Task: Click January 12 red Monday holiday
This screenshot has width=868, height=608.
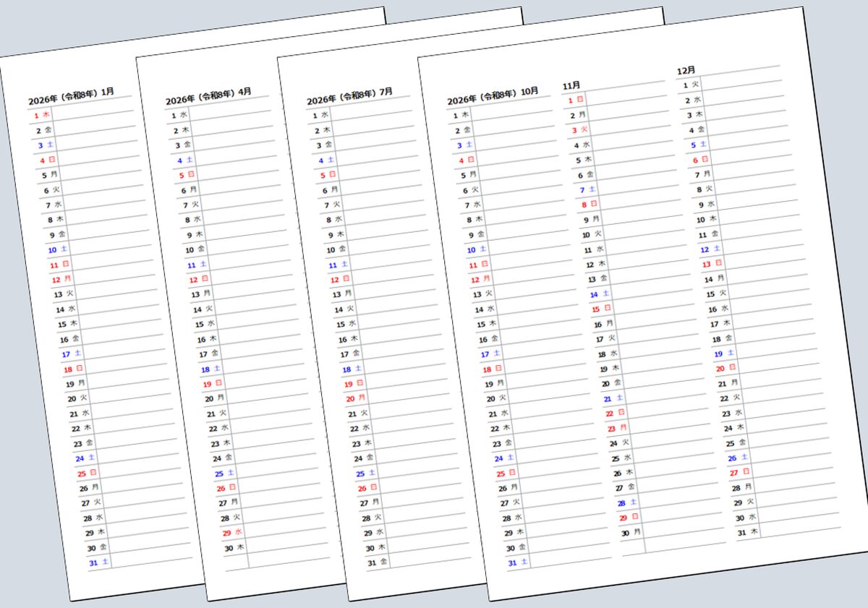Action: coord(61,279)
